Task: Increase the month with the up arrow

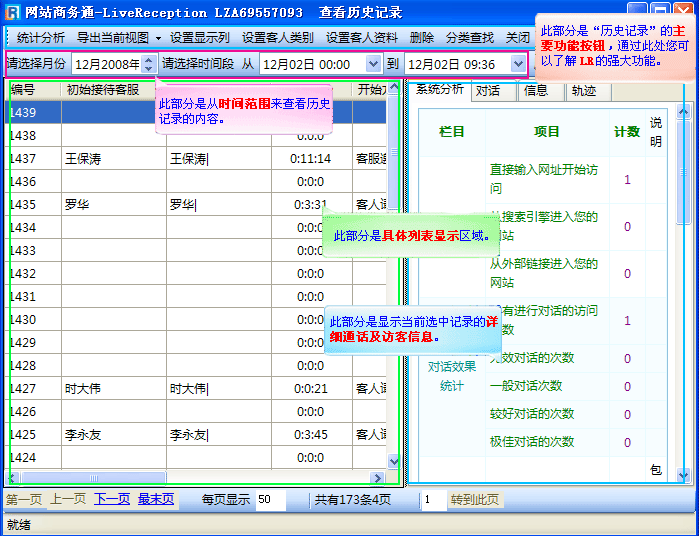Action: tap(149, 59)
